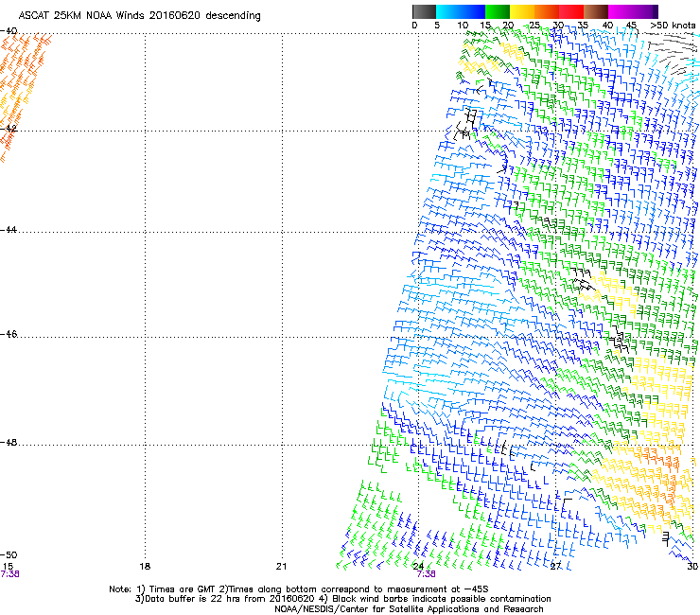This screenshot has height=615, width=700.
Task: Click the brown 35-40 knots legend band
Action: [596, 11]
